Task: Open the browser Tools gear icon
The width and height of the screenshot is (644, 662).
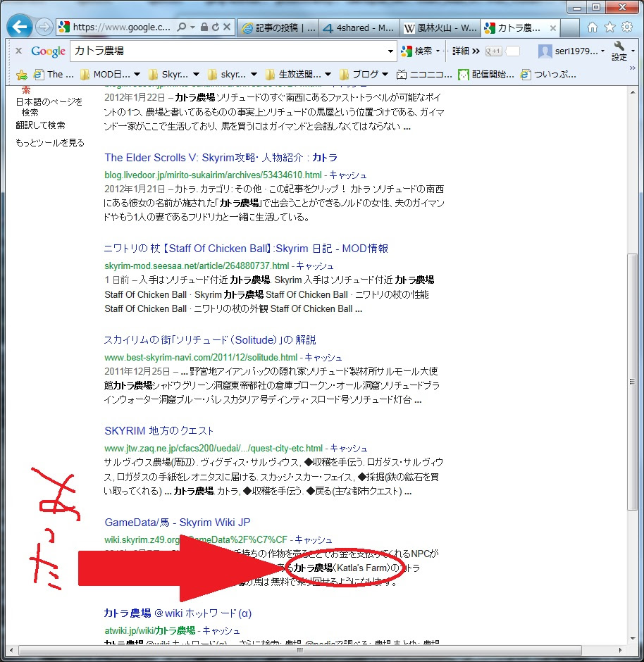Action: (627, 27)
